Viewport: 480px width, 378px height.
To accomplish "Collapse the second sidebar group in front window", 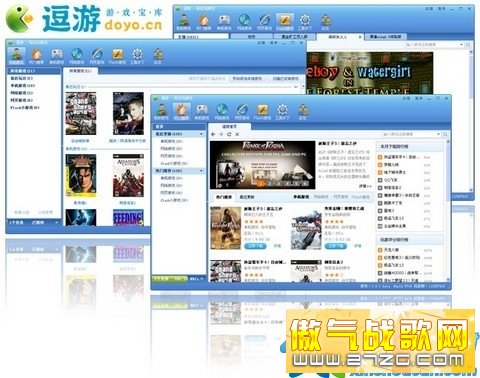I will pyautogui.click(x=201, y=171).
